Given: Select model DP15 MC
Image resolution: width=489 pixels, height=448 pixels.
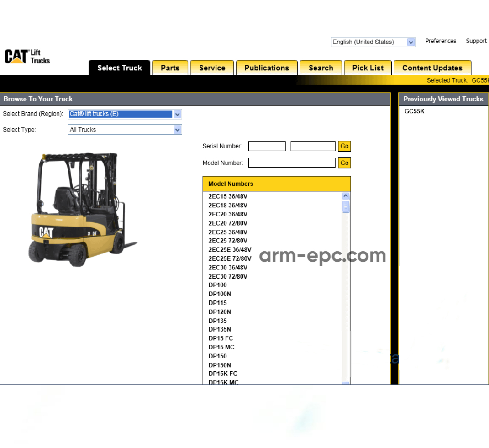Looking at the screenshot, I should 221,347.
